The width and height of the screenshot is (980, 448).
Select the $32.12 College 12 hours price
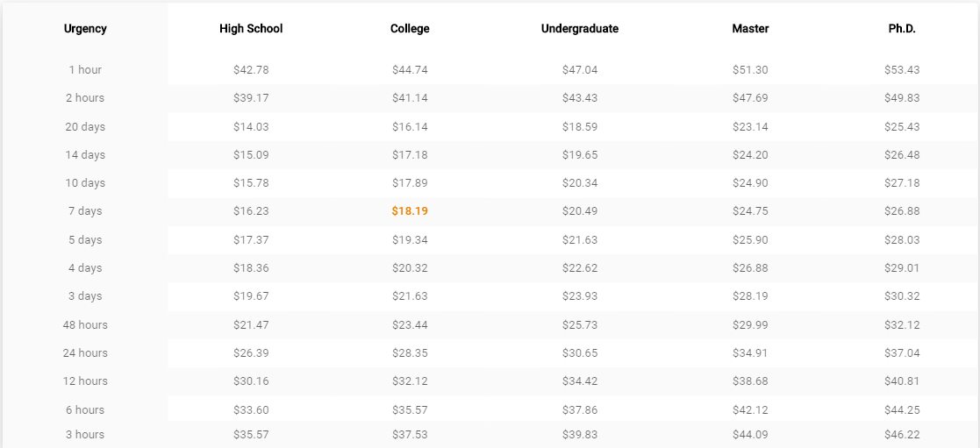point(410,381)
